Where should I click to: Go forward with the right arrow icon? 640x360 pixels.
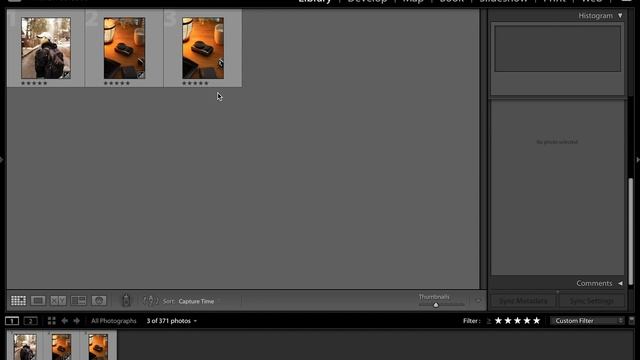coord(76,321)
